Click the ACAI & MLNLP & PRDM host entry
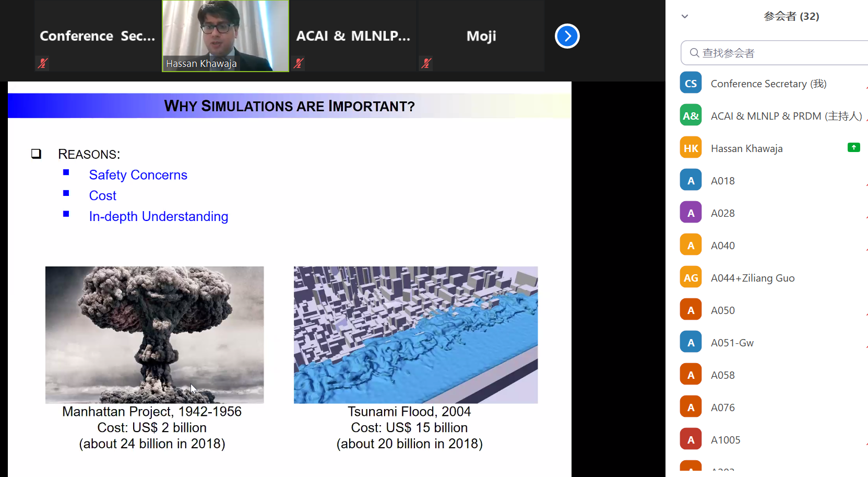The image size is (868, 477). point(786,116)
